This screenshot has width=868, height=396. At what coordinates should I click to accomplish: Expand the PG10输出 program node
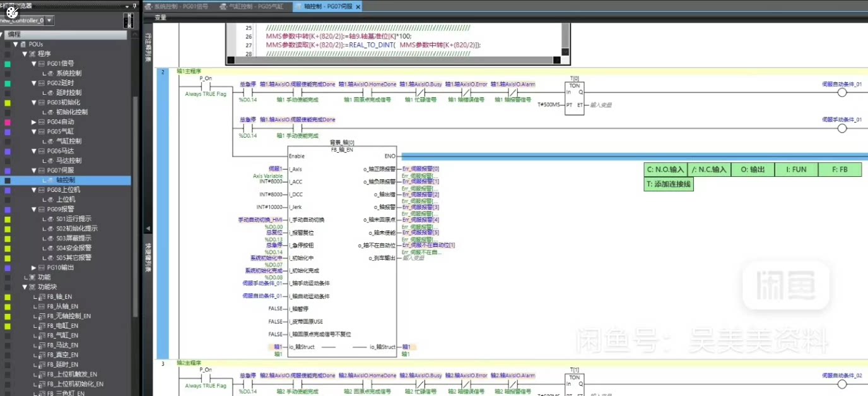coord(34,267)
